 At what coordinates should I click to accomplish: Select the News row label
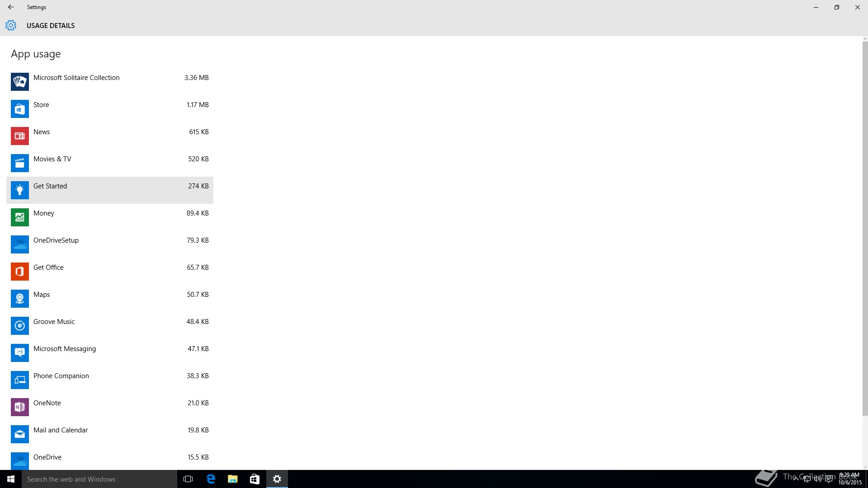click(x=42, y=132)
